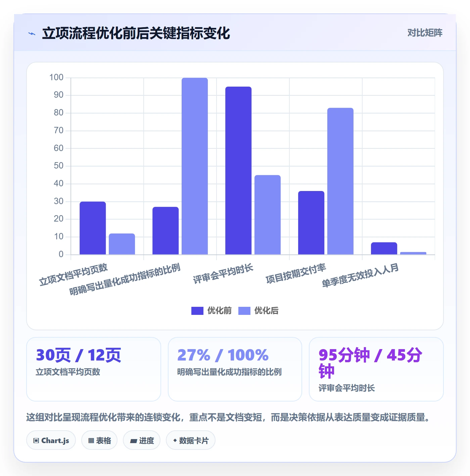Click the y-axis value 50
470x476 pixels.
(58, 166)
